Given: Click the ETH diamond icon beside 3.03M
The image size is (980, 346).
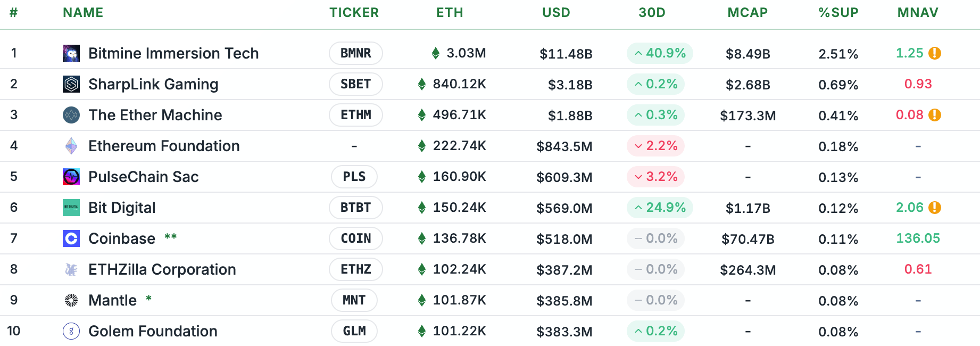Looking at the screenshot, I should [x=436, y=53].
